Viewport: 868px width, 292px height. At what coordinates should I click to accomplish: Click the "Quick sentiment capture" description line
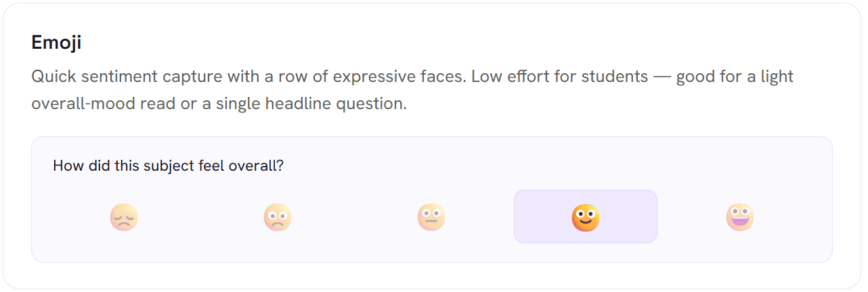point(412,77)
